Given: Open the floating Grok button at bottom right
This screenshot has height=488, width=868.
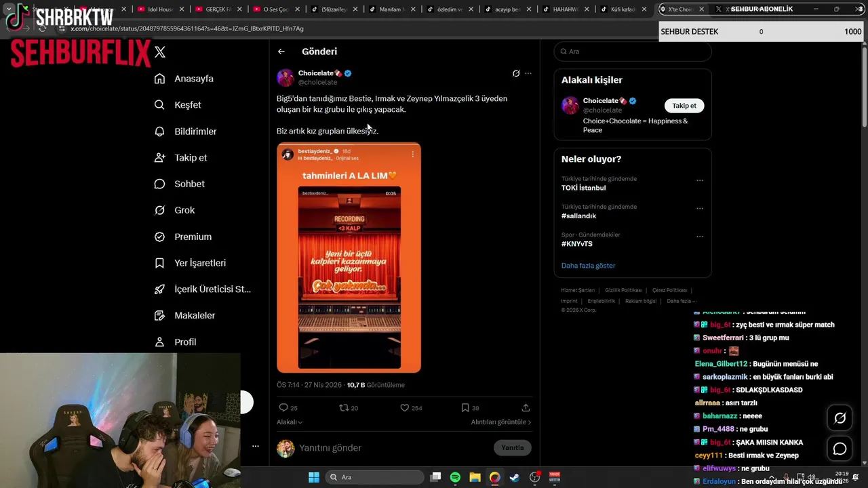Looking at the screenshot, I should click(x=840, y=418).
